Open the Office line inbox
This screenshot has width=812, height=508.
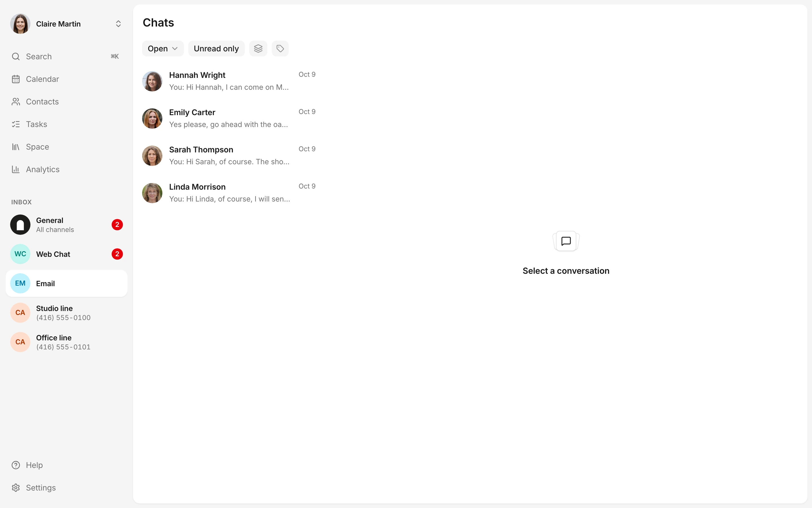(x=67, y=342)
